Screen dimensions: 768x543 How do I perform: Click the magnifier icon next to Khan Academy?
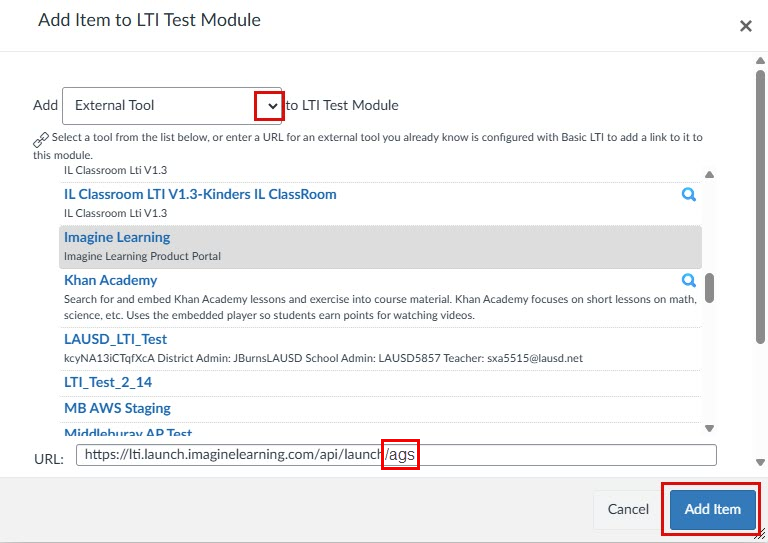click(x=689, y=281)
